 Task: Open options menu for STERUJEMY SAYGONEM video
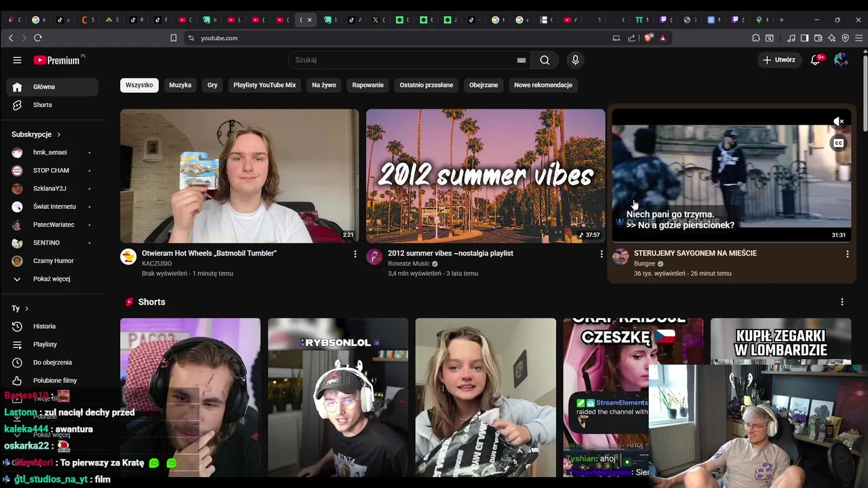847,253
